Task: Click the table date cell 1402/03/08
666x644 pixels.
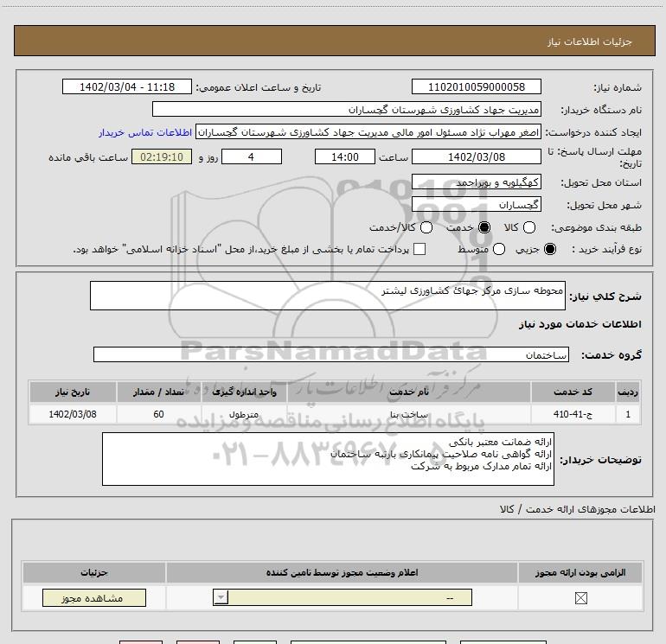Action: pos(73,414)
